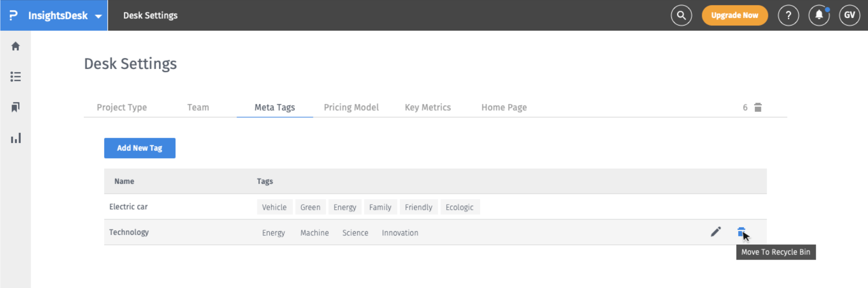The image size is (868, 288).
Task: Open notifications bell icon
Action: pos(819,15)
